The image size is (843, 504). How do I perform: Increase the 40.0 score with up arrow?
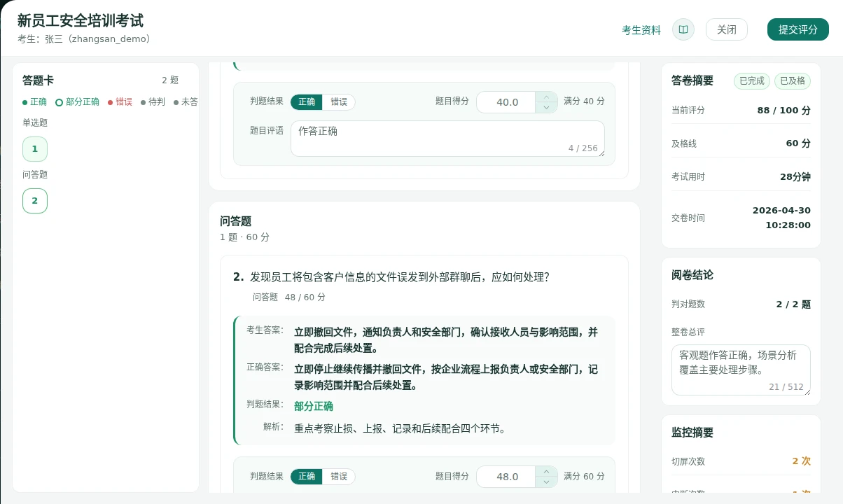tap(547, 97)
